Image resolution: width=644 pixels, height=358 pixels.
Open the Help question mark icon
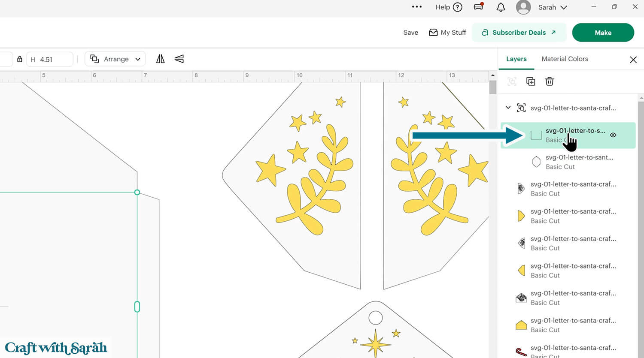pyautogui.click(x=458, y=7)
